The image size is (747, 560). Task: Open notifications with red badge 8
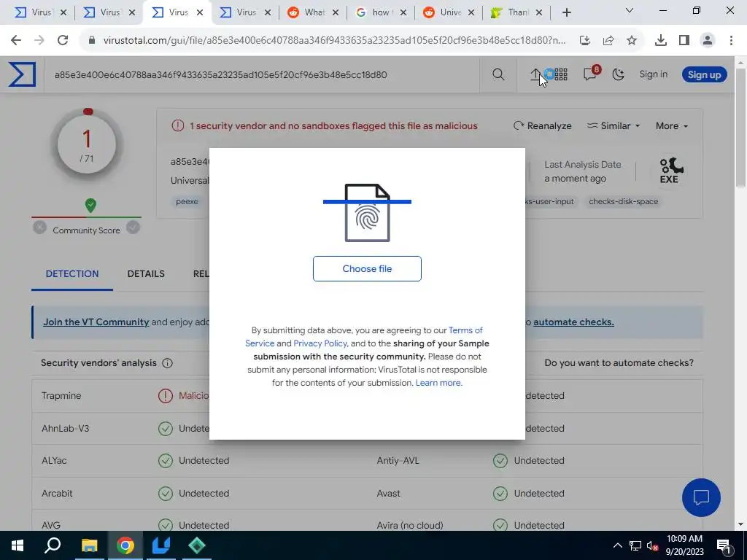click(x=591, y=74)
